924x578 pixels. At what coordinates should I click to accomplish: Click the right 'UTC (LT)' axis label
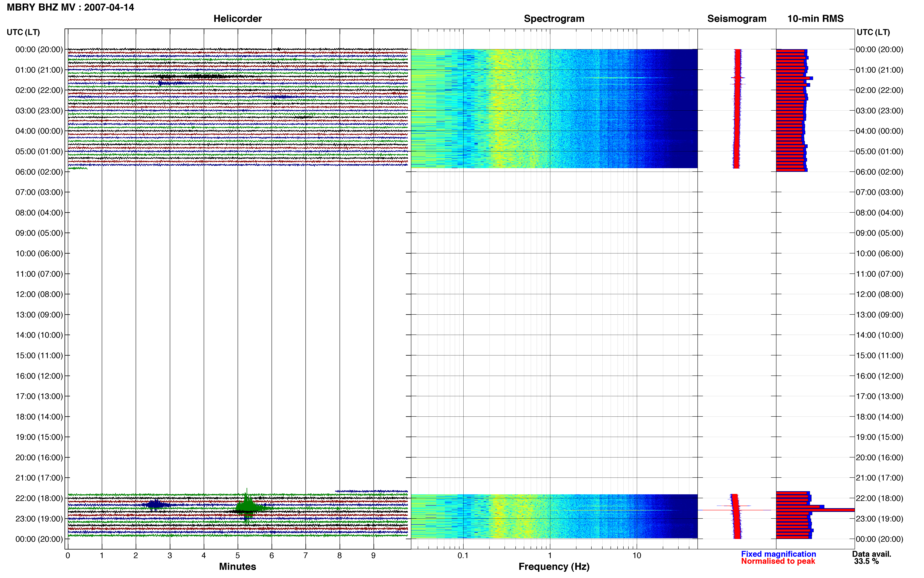873,32
